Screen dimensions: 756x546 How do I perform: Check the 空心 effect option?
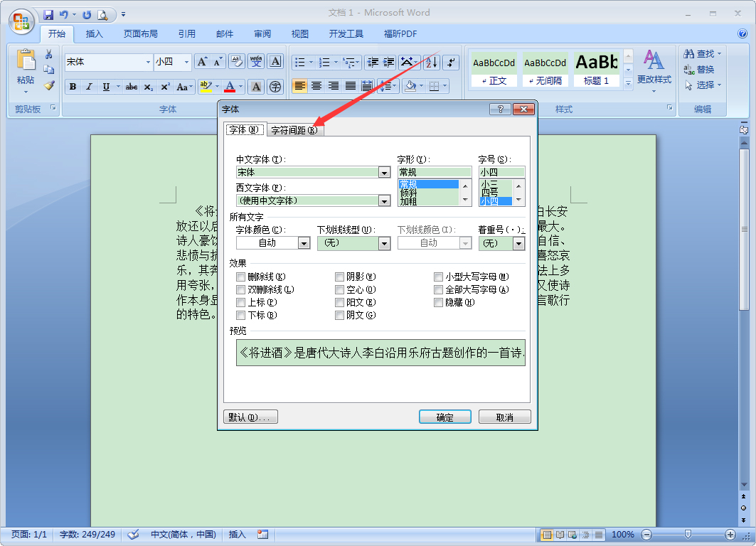point(340,289)
